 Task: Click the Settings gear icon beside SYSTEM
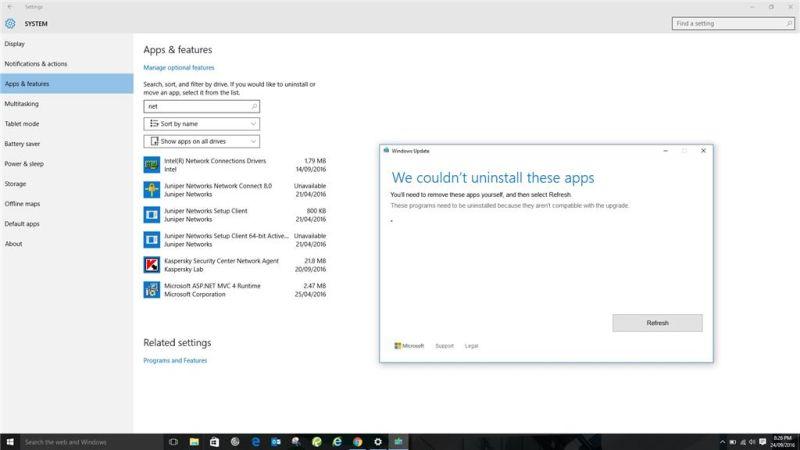(10, 23)
